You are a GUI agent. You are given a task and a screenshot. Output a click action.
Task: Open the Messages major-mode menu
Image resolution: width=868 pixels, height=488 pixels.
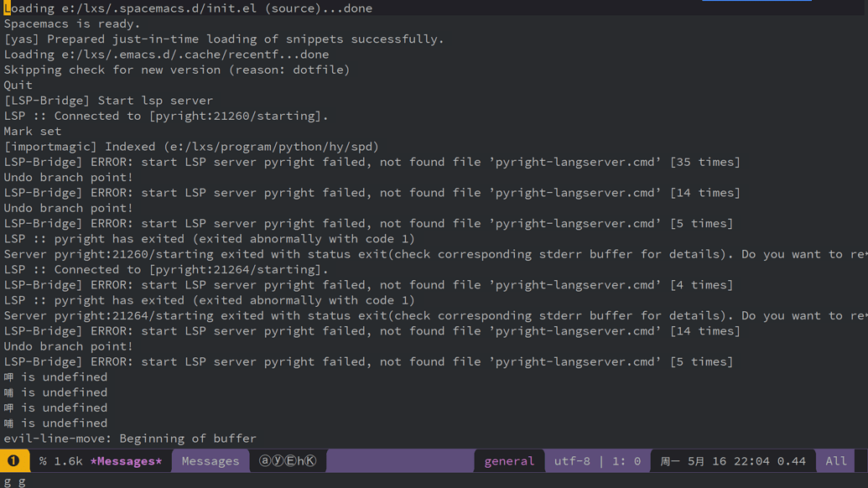pyautogui.click(x=210, y=460)
